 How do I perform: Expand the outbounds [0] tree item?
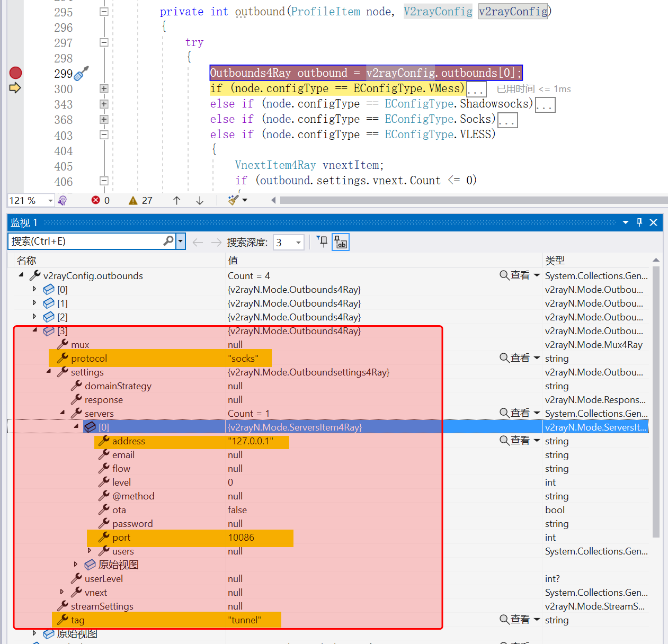point(34,289)
